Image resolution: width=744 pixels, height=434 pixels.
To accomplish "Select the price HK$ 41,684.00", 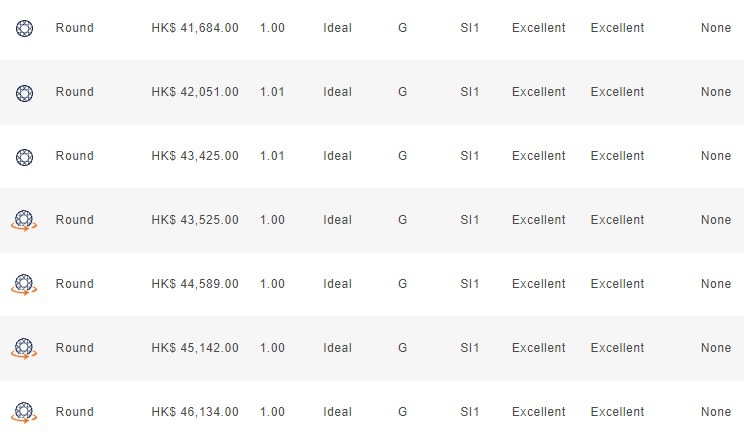I will point(195,28).
